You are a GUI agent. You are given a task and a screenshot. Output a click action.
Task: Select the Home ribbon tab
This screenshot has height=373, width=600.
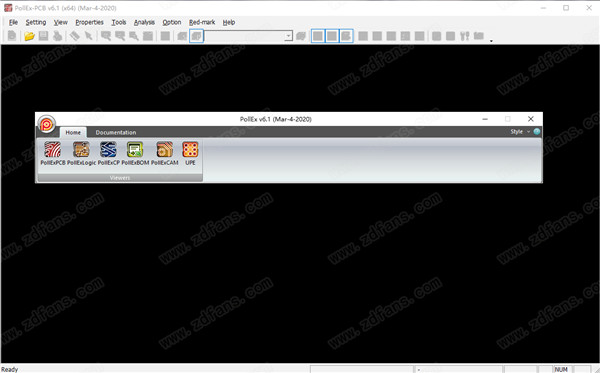point(73,132)
